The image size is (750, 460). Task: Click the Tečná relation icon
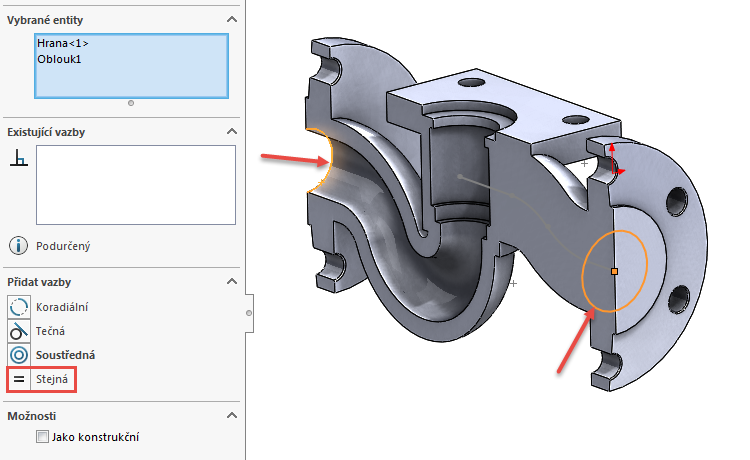point(19,331)
